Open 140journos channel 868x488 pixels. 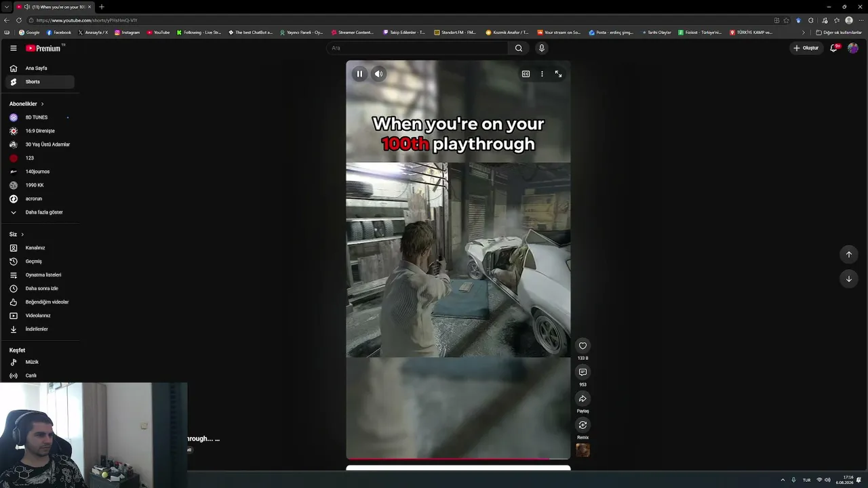click(x=40, y=171)
